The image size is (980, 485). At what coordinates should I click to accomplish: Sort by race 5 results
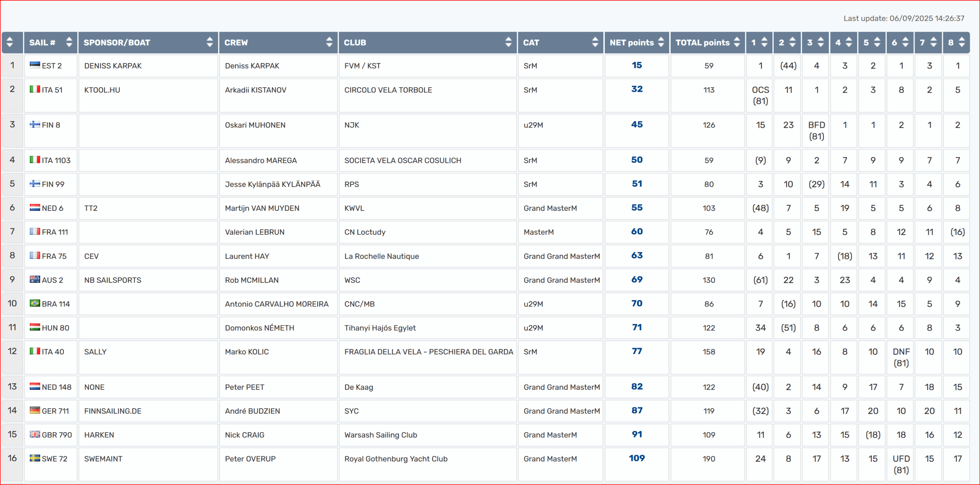pos(877,42)
